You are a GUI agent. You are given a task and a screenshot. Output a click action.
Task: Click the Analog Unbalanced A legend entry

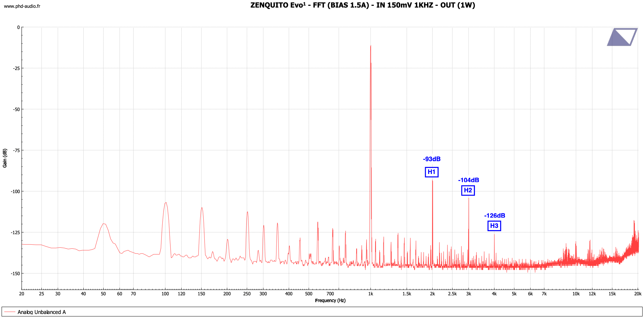coord(42,312)
